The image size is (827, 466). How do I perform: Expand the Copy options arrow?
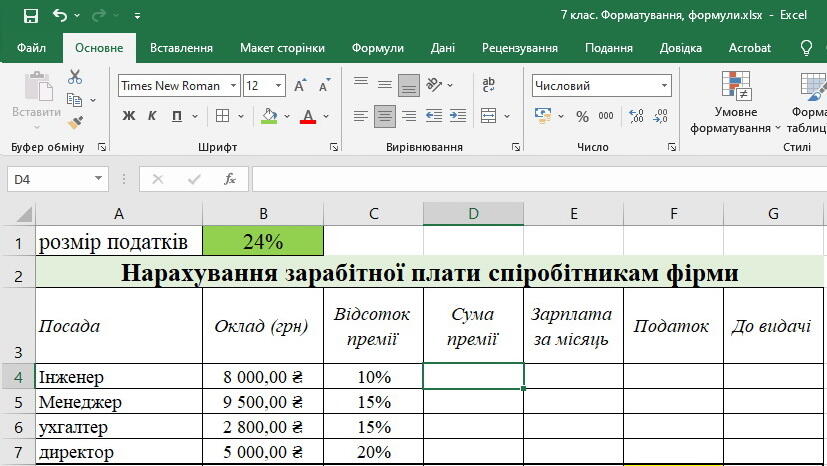[x=93, y=100]
